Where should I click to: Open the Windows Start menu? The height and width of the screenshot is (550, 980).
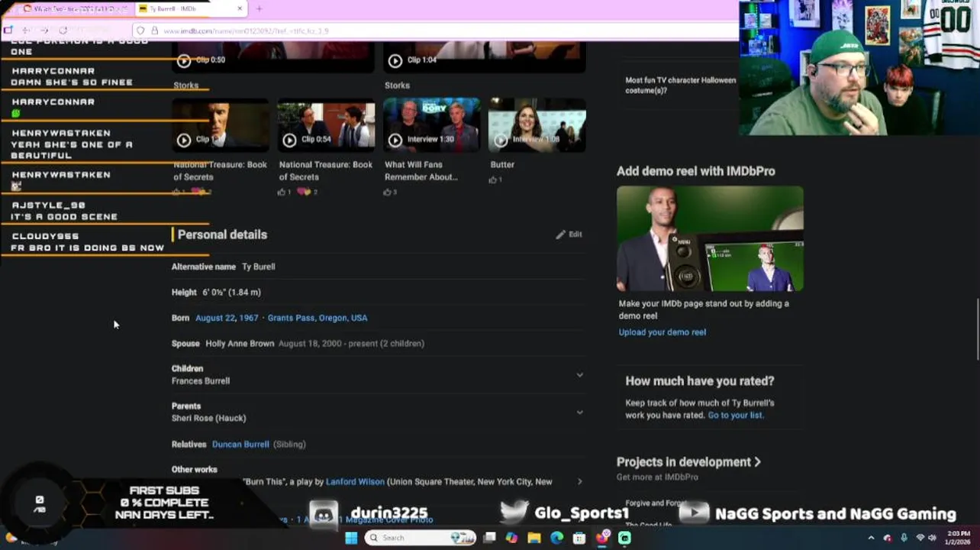click(x=350, y=538)
